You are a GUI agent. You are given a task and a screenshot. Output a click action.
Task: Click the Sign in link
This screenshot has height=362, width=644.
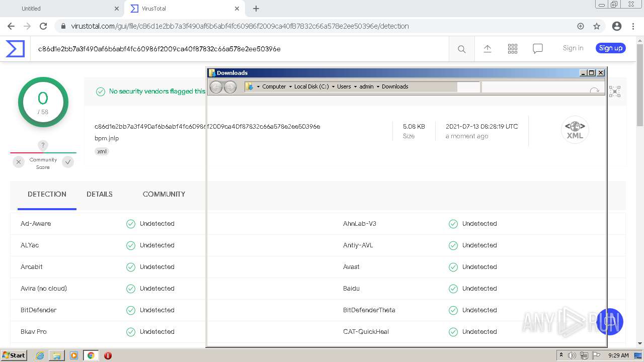coord(573,48)
